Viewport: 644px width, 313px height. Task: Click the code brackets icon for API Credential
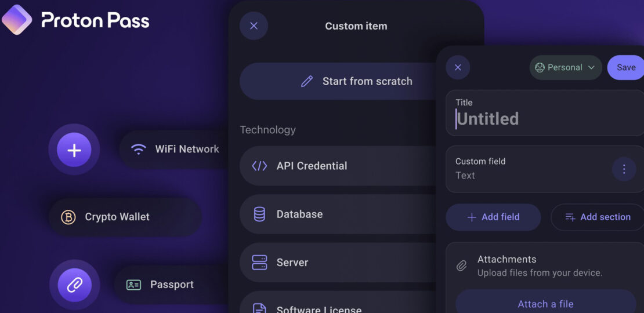pyautogui.click(x=259, y=166)
